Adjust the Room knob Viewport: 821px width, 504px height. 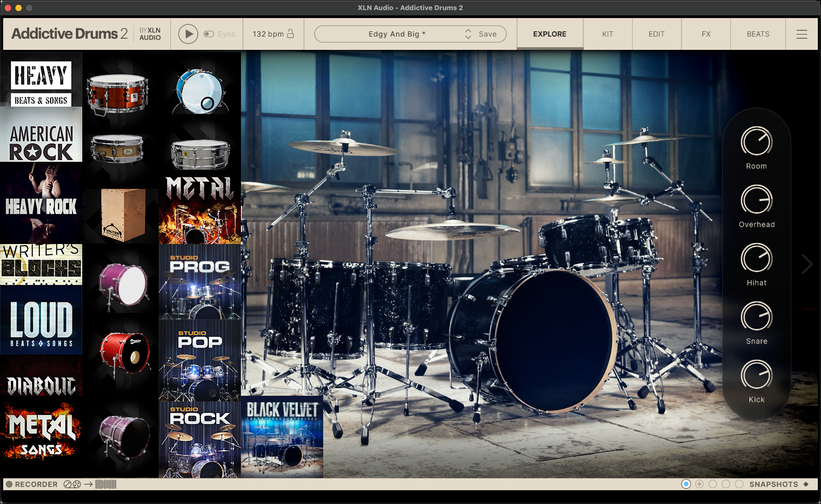coord(756,142)
